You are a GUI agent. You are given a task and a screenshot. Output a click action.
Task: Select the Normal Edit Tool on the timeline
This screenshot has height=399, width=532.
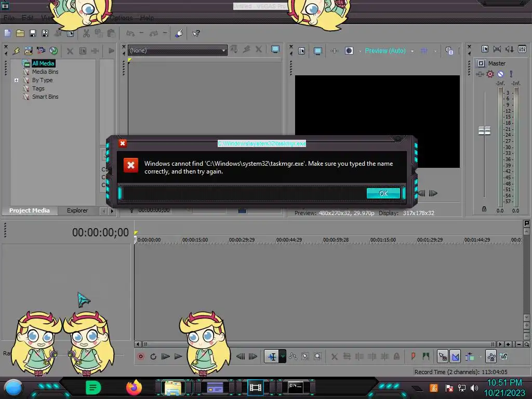point(272,356)
